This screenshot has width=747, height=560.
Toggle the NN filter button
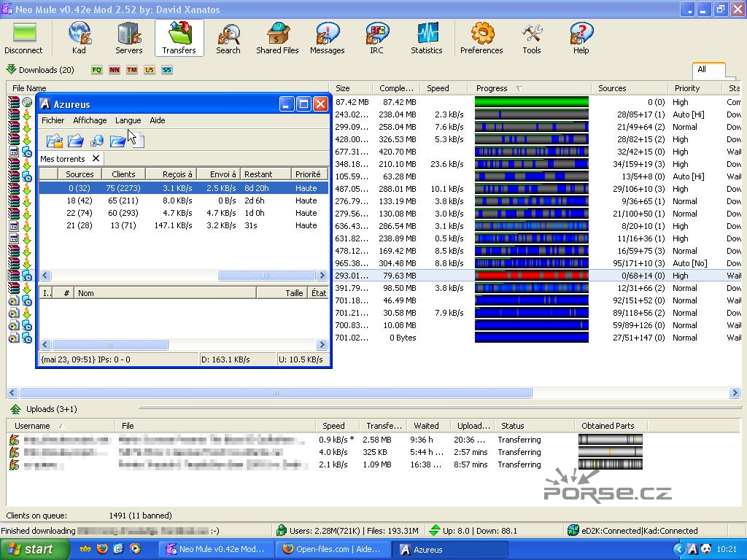point(115,70)
